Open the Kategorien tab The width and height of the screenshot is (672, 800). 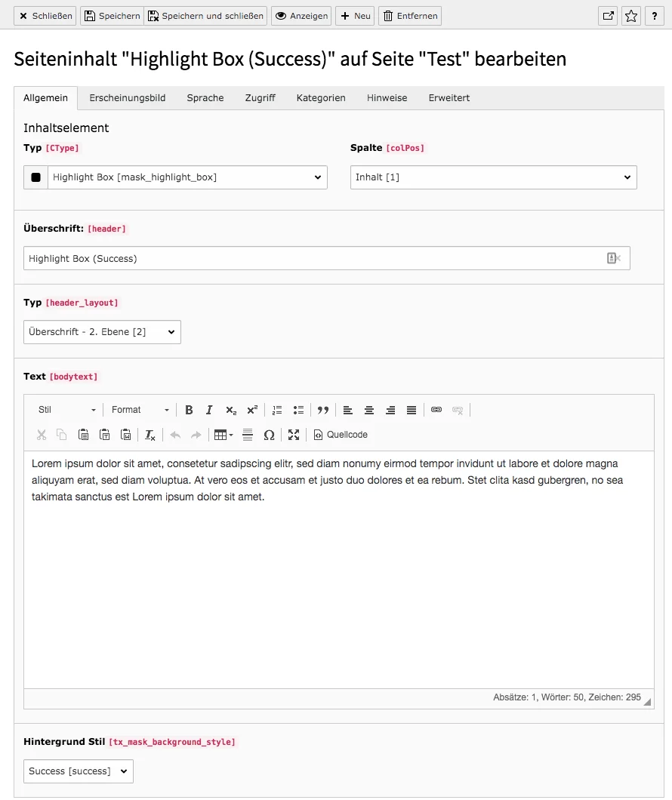pyautogui.click(x=320, y=97)
